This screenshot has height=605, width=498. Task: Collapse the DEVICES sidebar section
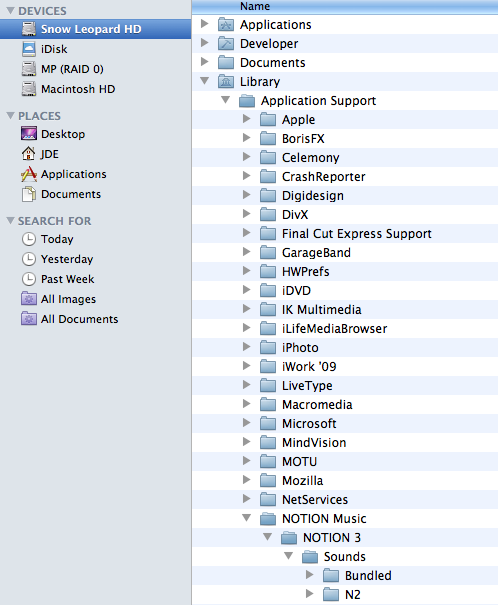(x=10, y=11)
